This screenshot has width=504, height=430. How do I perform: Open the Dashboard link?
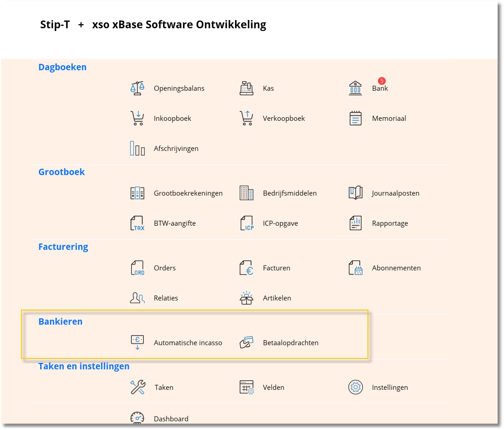171,419
